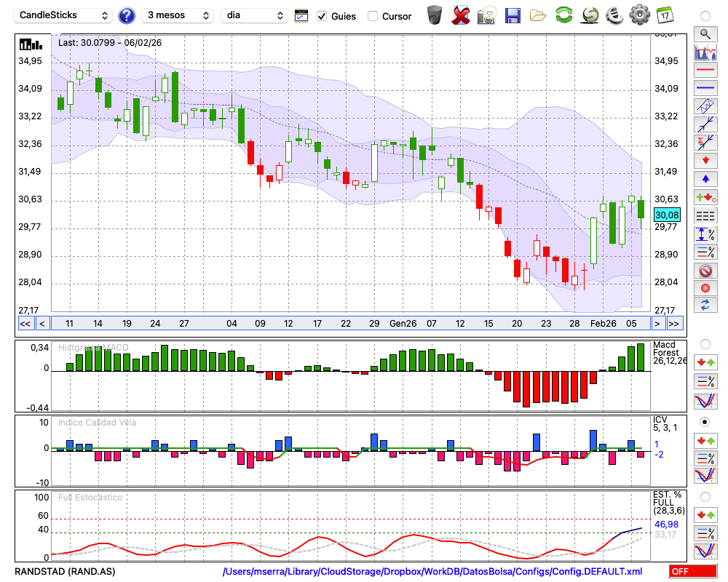The image size is (728, 582).
Task: Select the sigma trend line tool
Action: click(x=705, y=143)
